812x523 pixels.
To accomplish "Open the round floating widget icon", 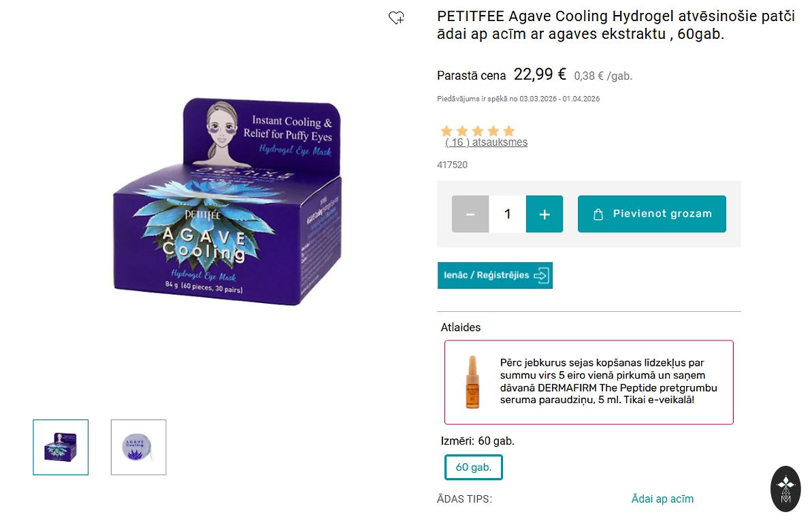I will (785, 488).
